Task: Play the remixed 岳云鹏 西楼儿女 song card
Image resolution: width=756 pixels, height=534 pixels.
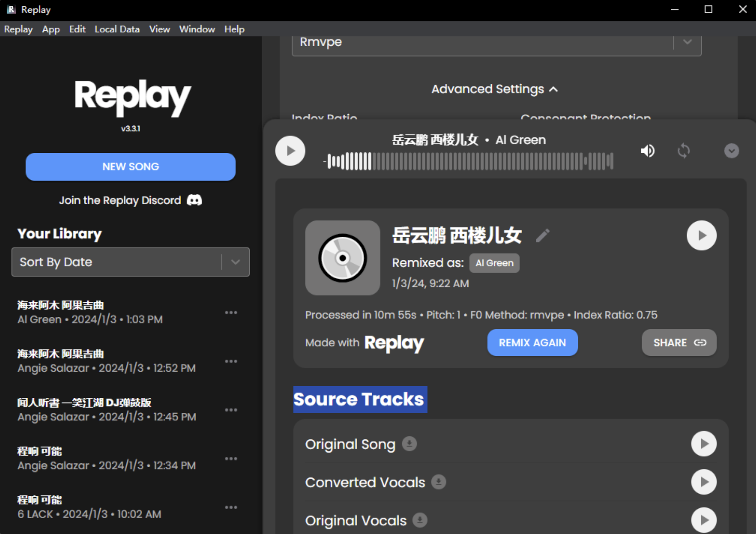Action: tap(702, 235)
